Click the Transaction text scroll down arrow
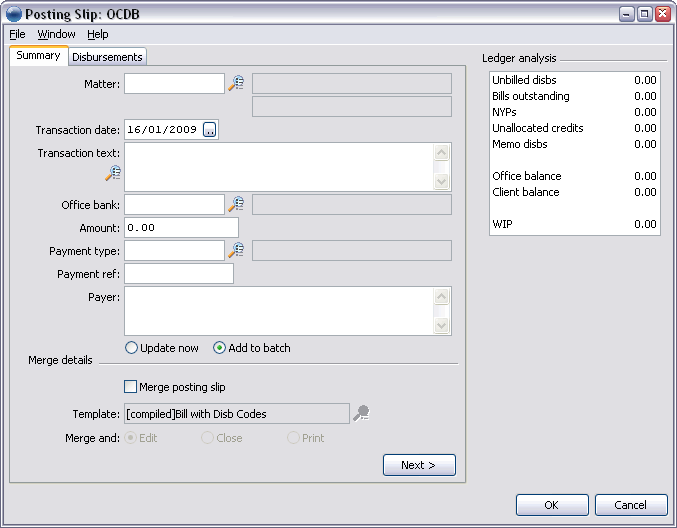This screenshot has height=528, width=677. pyautogui.click(x=441, y=181)
